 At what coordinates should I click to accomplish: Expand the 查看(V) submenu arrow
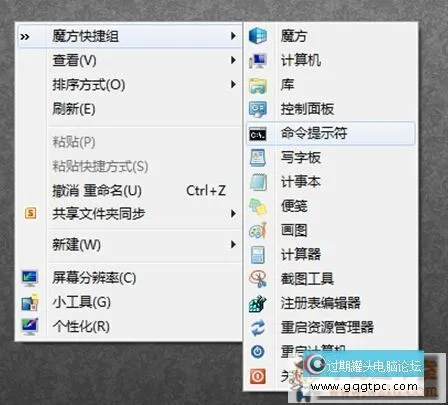233,60
